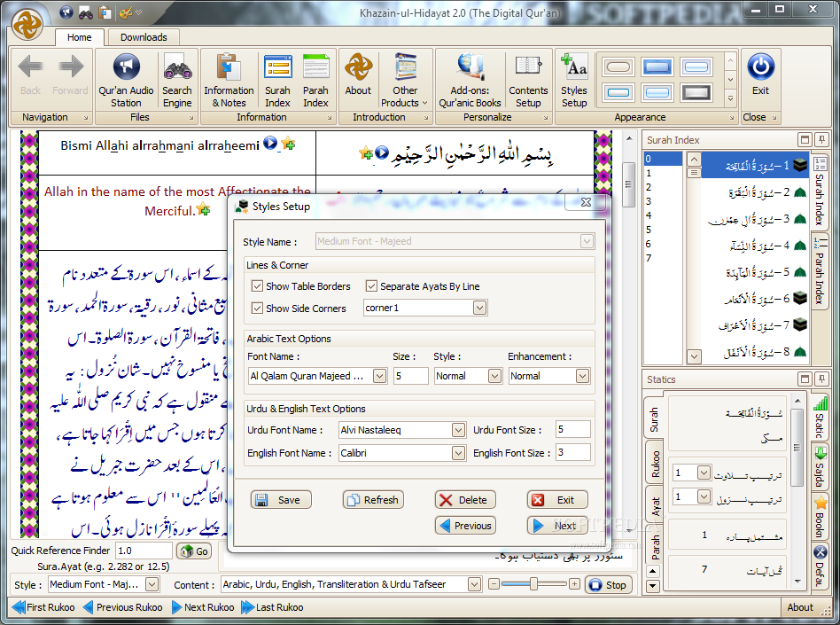Click the Next style button

click(557, 526)
